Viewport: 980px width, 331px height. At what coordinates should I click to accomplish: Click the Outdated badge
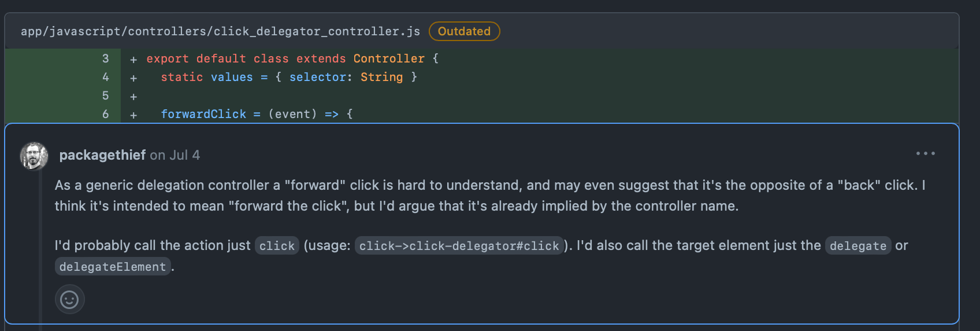(464, 31)
